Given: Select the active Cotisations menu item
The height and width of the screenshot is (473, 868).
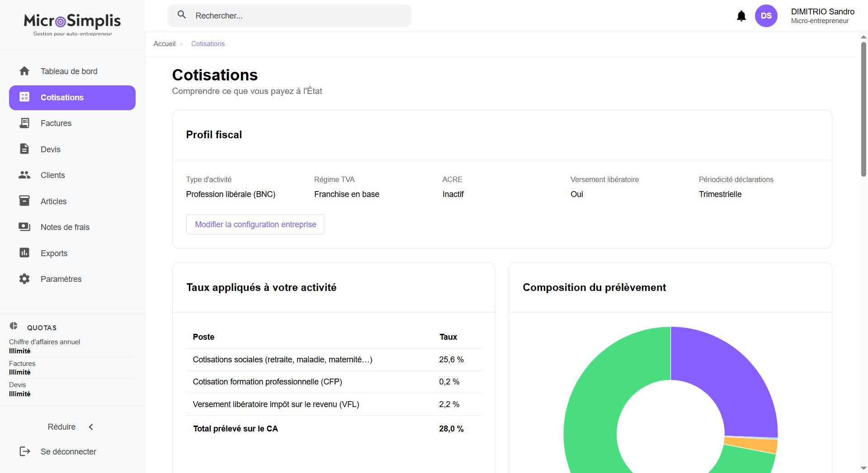Looking at the screenshot, I should 72,98.
